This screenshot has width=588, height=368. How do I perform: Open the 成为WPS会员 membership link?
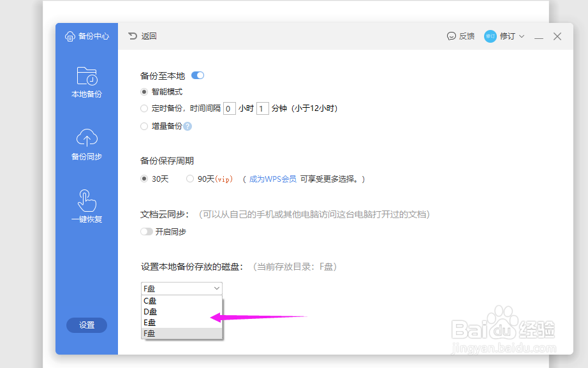(272, 179)
